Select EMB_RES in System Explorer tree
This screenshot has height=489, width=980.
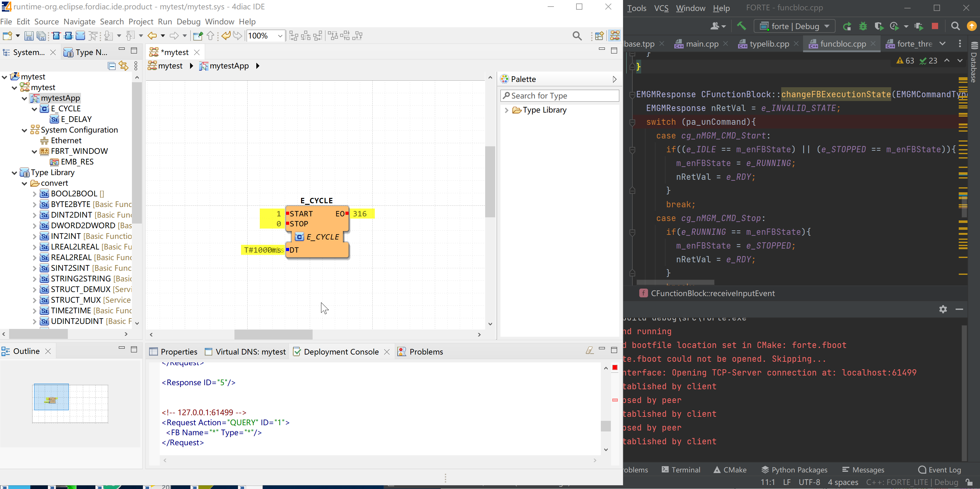tap(72, 162)
